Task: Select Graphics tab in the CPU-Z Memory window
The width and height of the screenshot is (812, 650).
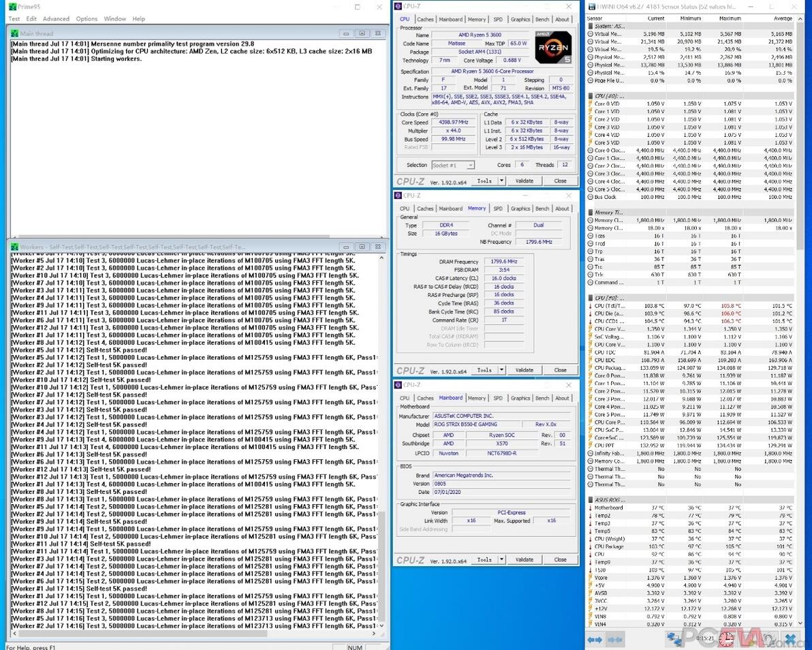Action: [520, 208]
